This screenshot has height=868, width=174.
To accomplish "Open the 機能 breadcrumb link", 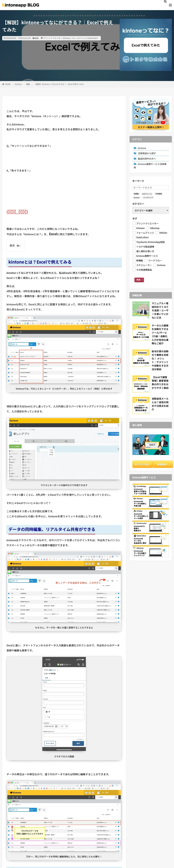I will 28,84.
